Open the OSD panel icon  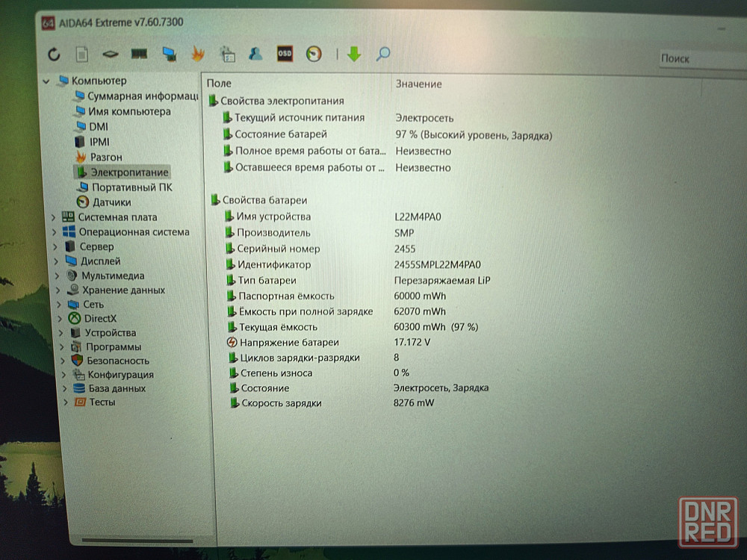[x=285, y=54]
